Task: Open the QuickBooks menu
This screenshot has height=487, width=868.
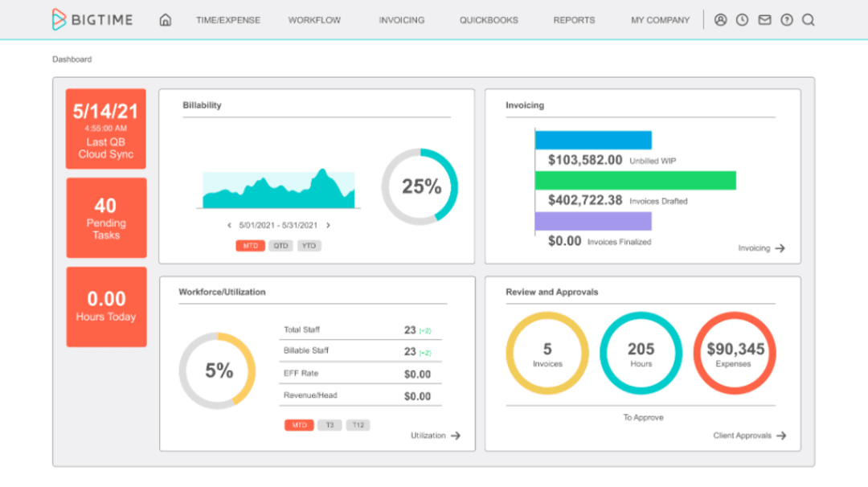Action: pyautogui.click(x=489, y=20)
